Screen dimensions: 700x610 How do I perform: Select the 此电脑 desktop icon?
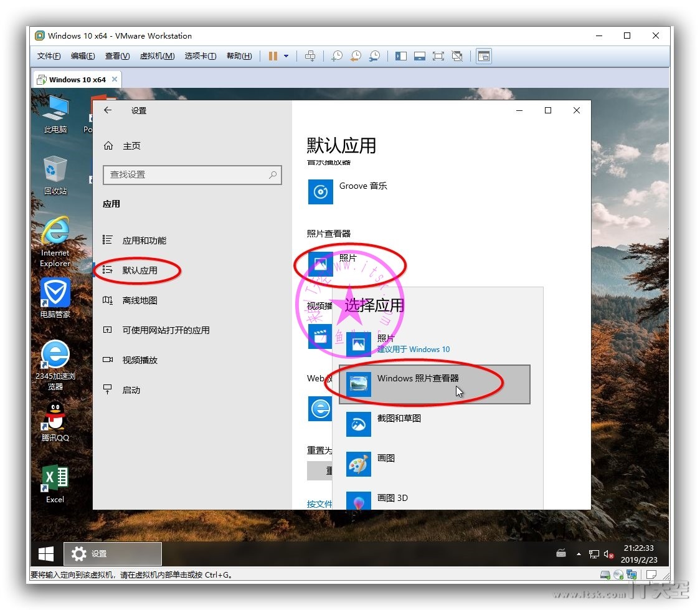click(x=55, y=114)
